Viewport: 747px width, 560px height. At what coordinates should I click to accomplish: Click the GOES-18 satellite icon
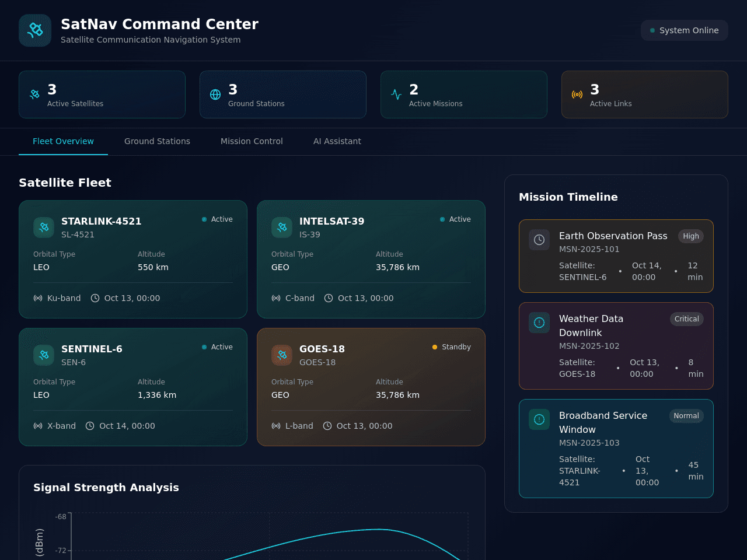coord(282,355)
